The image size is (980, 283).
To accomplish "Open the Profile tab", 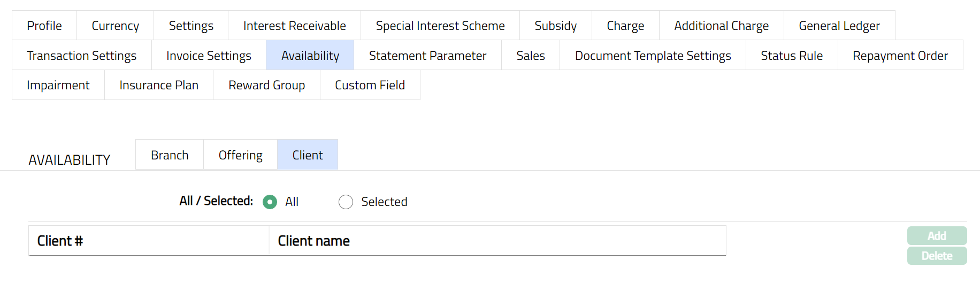I will coord(44,26).
